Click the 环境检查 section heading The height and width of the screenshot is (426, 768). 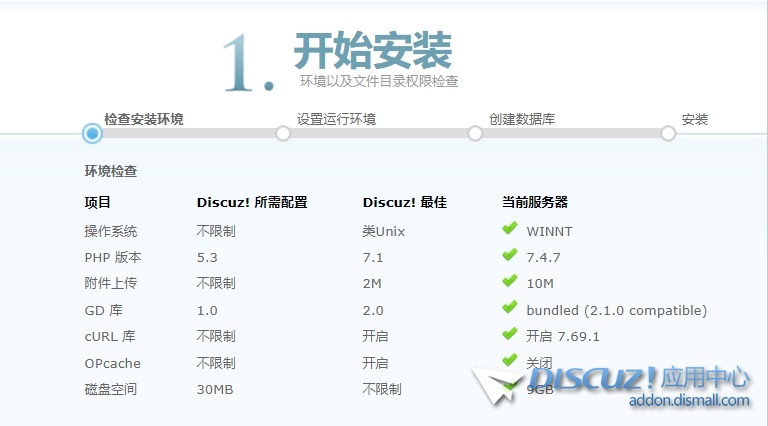111,171
